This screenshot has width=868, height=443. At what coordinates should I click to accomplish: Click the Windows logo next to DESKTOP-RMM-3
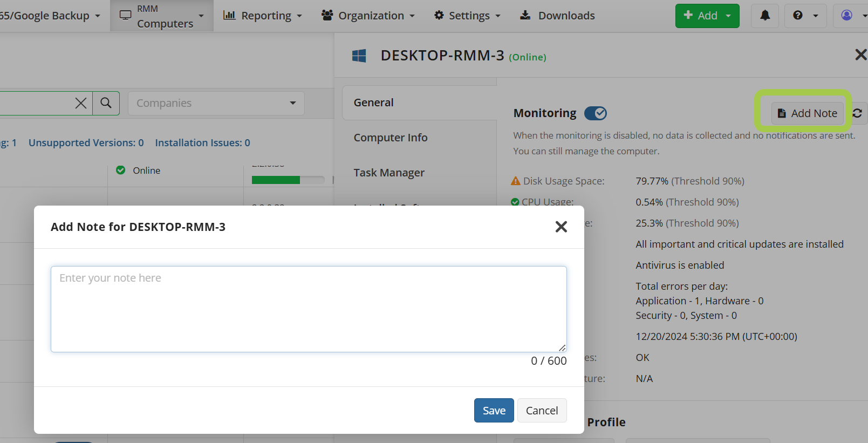tap(359, 56)
